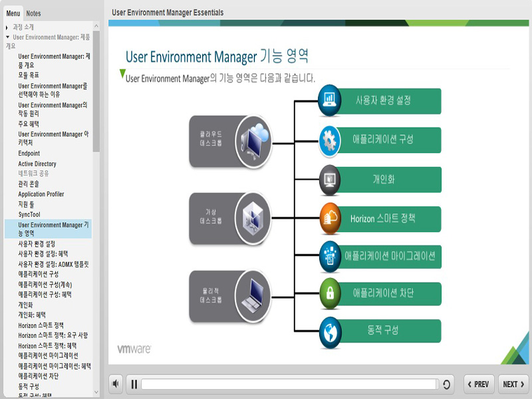
Task: Switch to the Menu tab
Action: click(13, 13)
